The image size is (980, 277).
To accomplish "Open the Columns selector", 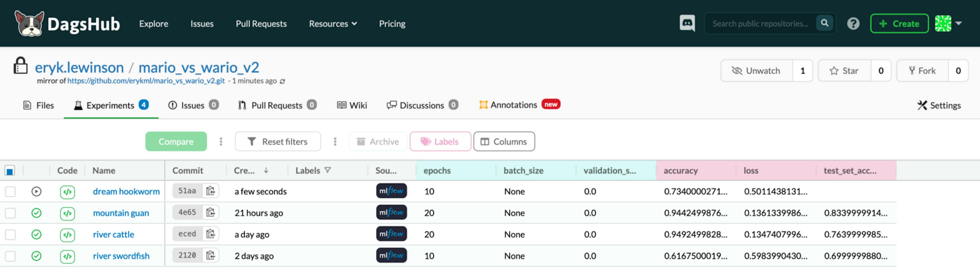I will [504, 141].
